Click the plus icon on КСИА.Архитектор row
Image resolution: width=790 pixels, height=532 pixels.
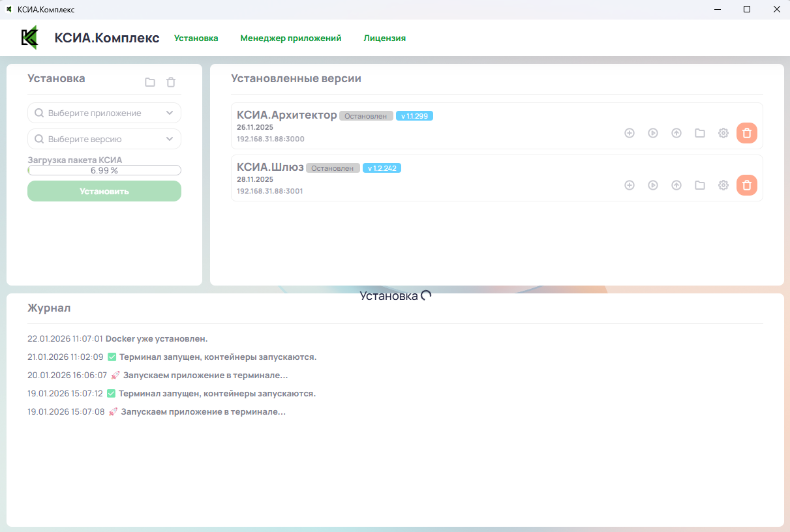630,132
